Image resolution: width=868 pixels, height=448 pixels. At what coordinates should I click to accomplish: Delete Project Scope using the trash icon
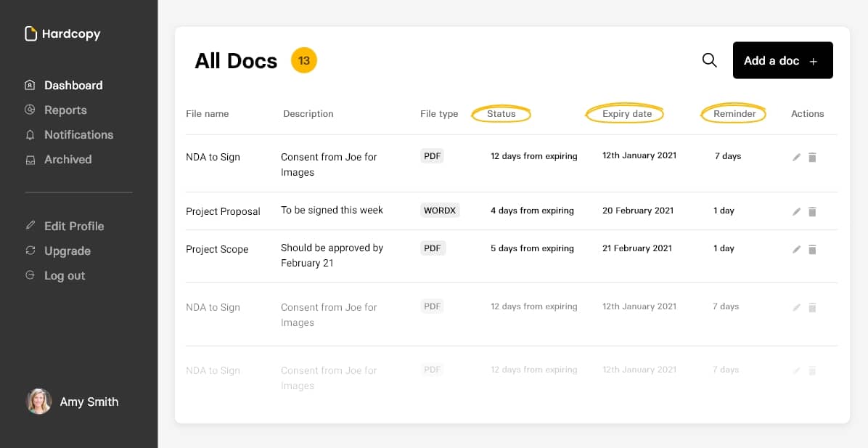coord(812,249)
